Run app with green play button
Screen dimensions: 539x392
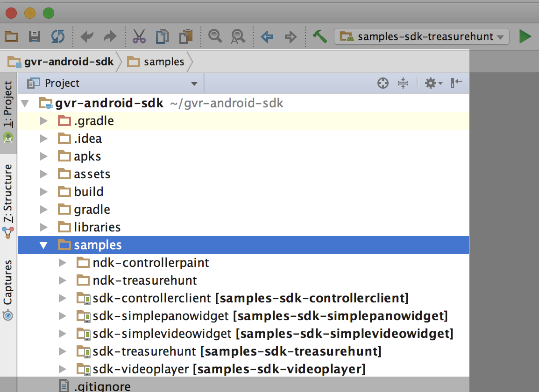525,36
